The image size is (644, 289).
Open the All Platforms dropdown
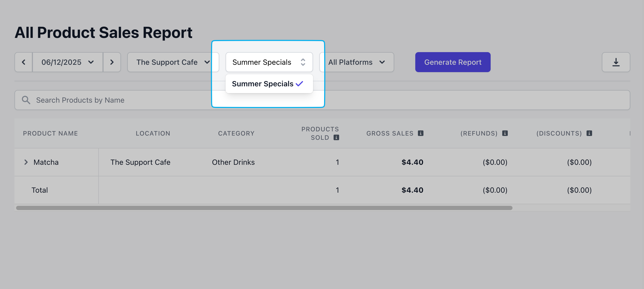pos(357,62)
